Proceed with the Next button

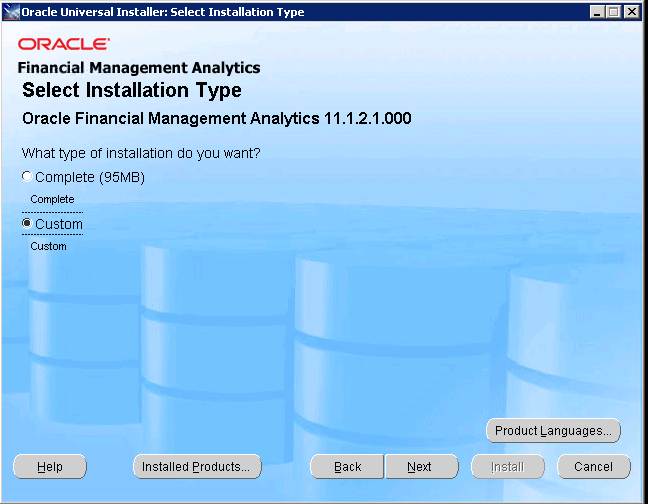click(422, 467)
